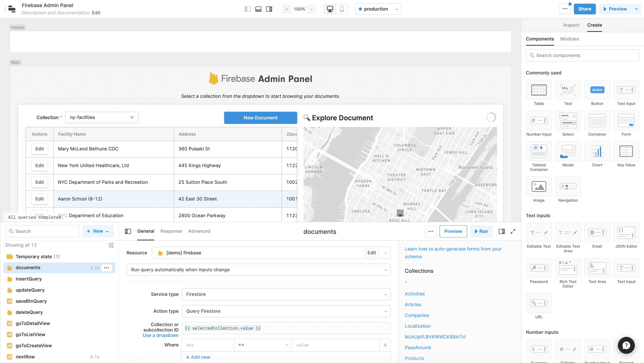Toggle the left panel visibility
This screenshot has height=363, width=644.
(248, 9)
